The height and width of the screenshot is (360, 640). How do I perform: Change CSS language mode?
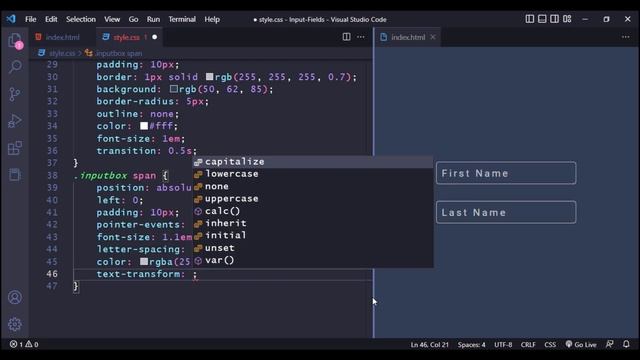click(550, 344)
